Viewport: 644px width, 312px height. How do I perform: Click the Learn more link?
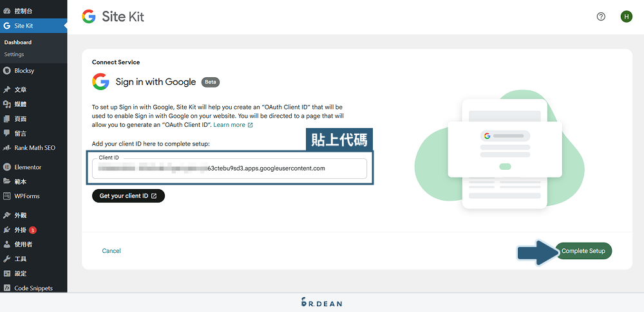(x=229, y=125)
